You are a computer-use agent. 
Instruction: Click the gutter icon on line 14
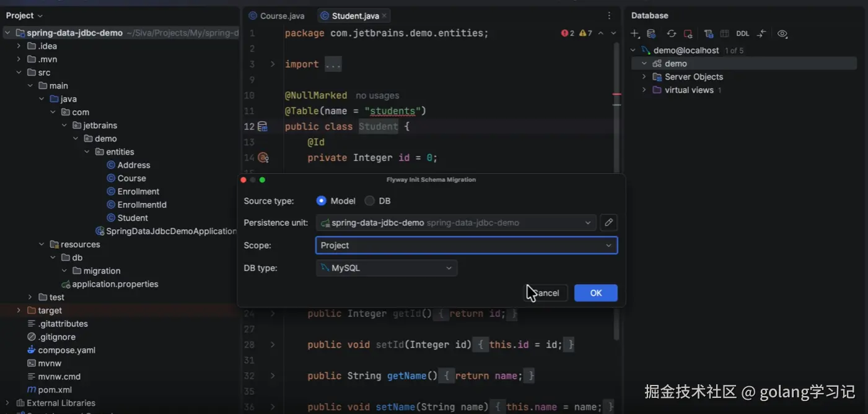pyautogui.click(x=263, y=158)
